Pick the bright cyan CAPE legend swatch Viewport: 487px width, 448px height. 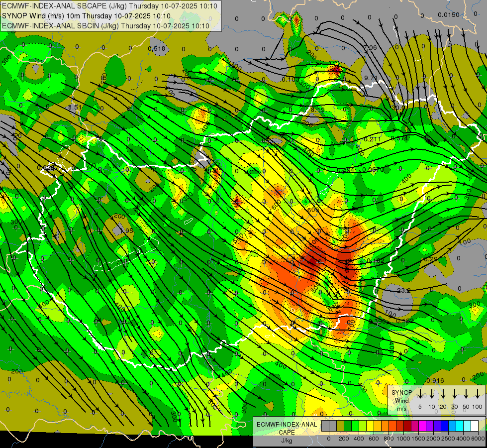point(459,426)
